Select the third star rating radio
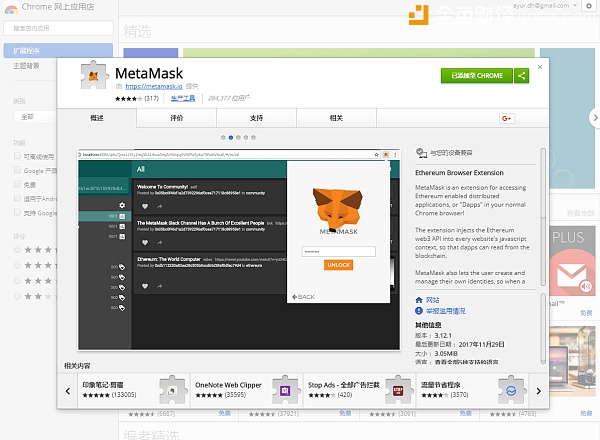600x440 pixels. [17, 280]
